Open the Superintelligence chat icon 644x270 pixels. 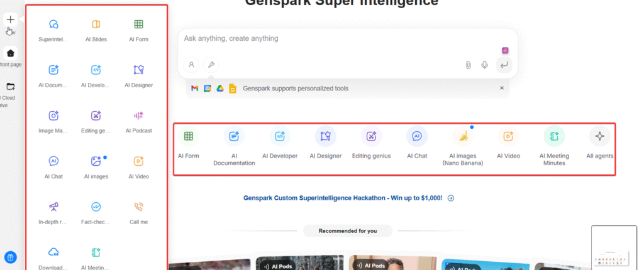54,25
